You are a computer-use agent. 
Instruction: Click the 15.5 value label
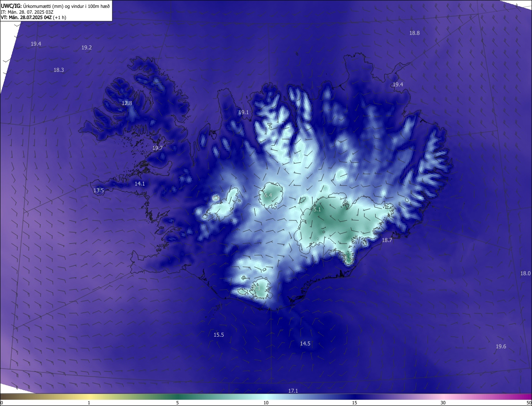pos(219,335)
